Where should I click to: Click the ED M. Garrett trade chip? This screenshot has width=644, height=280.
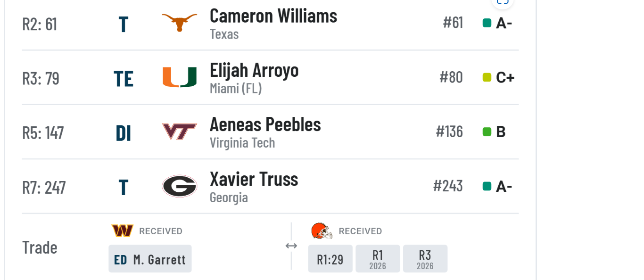pos(150,259)
